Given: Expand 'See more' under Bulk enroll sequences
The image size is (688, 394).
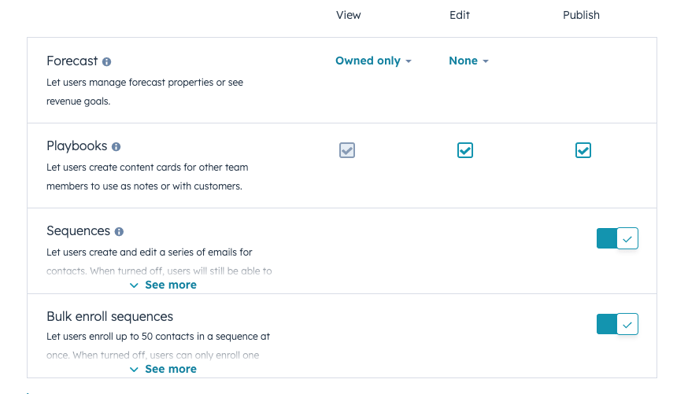Looking at the screenshot, I should click(x=163, y=369).
